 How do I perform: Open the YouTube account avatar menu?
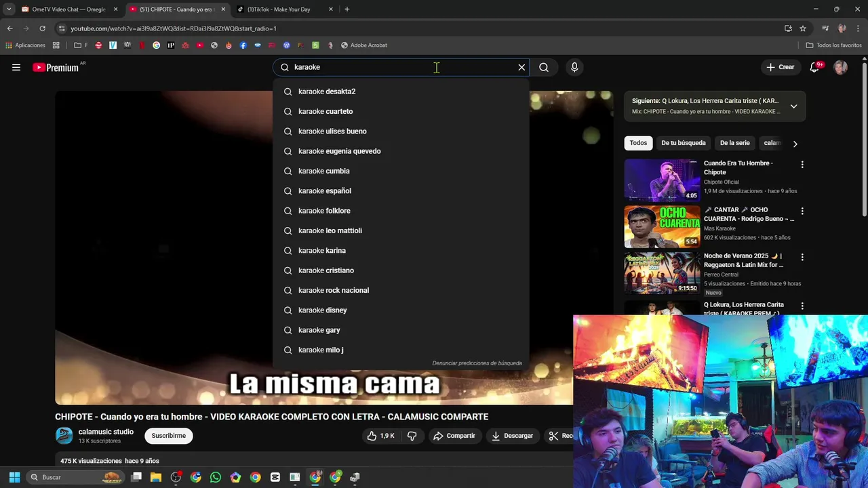point(840,67)
